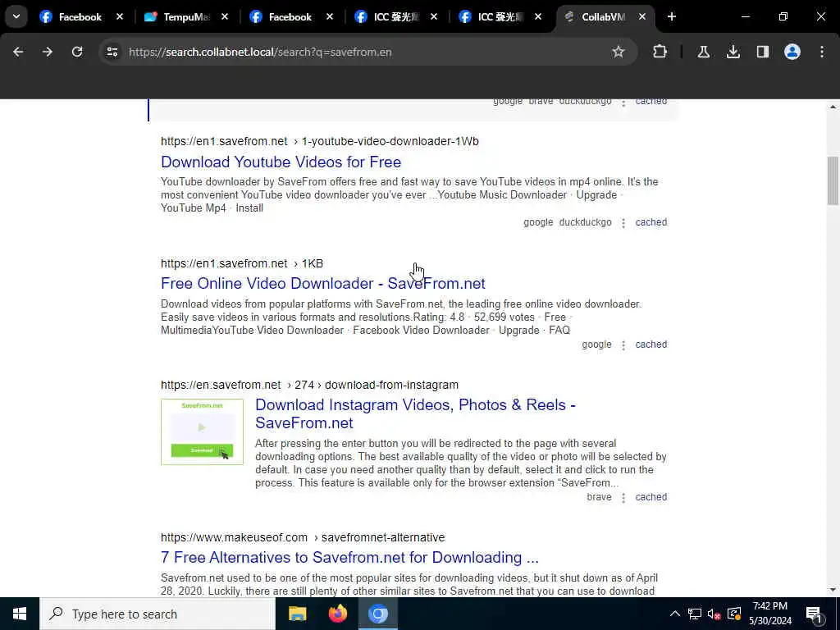Go forward to next page
This screenshot has width=840, height=630.
(x=47, y=52)
